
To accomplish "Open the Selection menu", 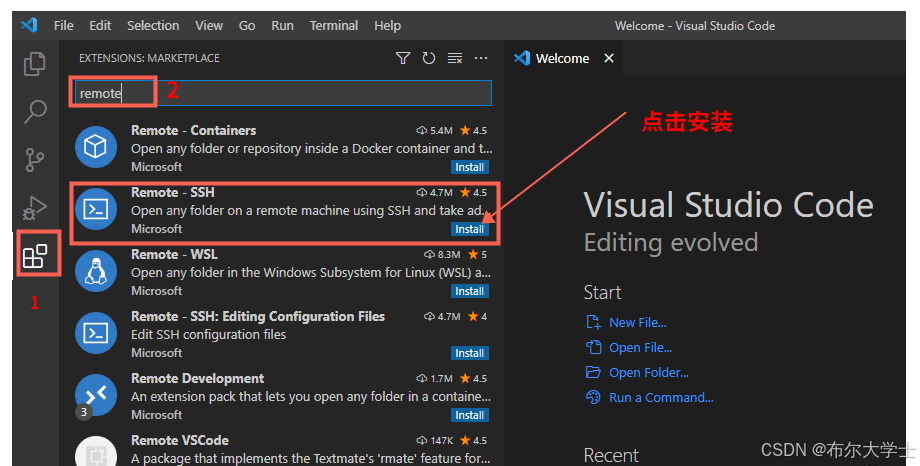I will pos(153,26).
